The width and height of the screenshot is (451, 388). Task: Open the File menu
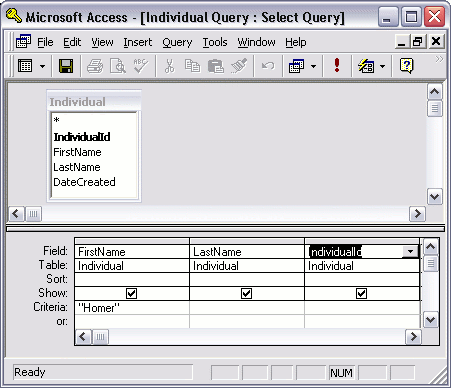pos(45,42)
